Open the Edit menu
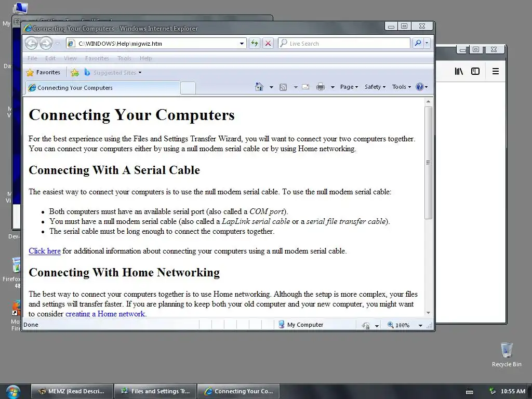The height and width of the screenshot is (399, 532). click(50, 58)
